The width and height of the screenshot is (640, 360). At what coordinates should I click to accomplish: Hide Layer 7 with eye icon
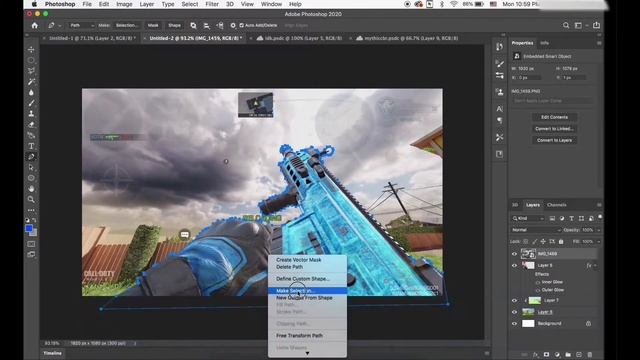point(514,300)
